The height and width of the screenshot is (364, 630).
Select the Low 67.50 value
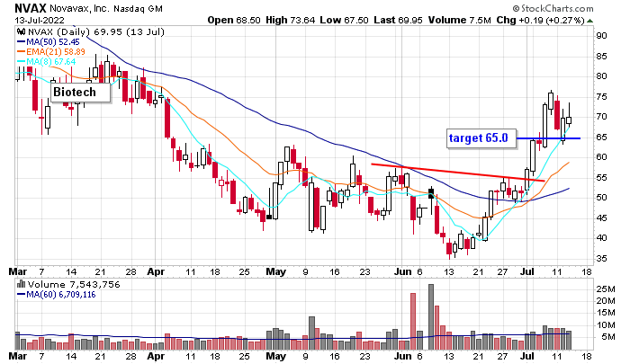(x=345, y=20)
